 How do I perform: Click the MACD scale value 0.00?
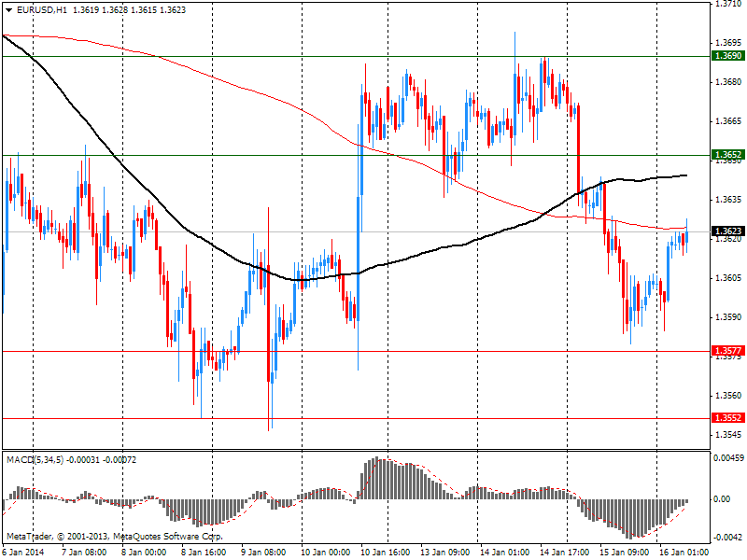(722, 499)
